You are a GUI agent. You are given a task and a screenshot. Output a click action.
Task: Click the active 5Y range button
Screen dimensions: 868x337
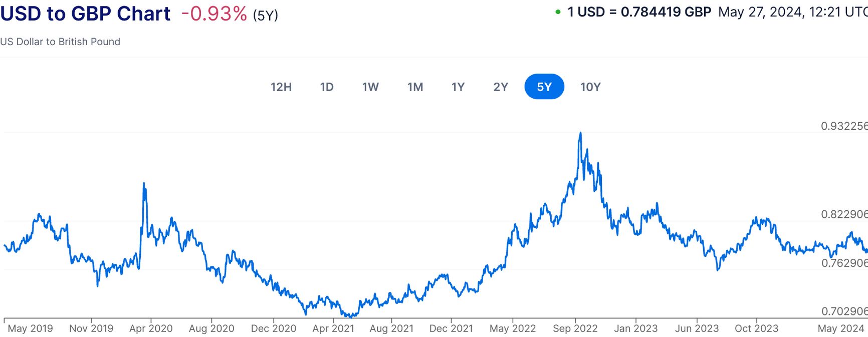point(544,87)
